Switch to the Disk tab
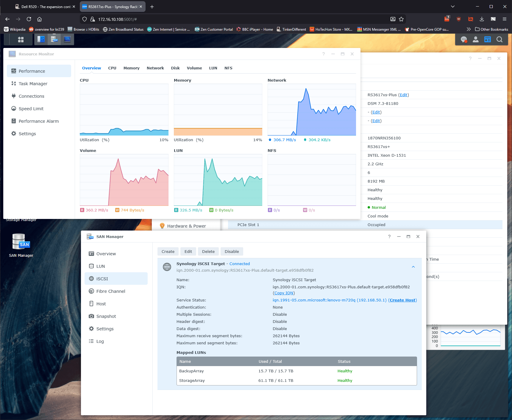 [175, 68]
